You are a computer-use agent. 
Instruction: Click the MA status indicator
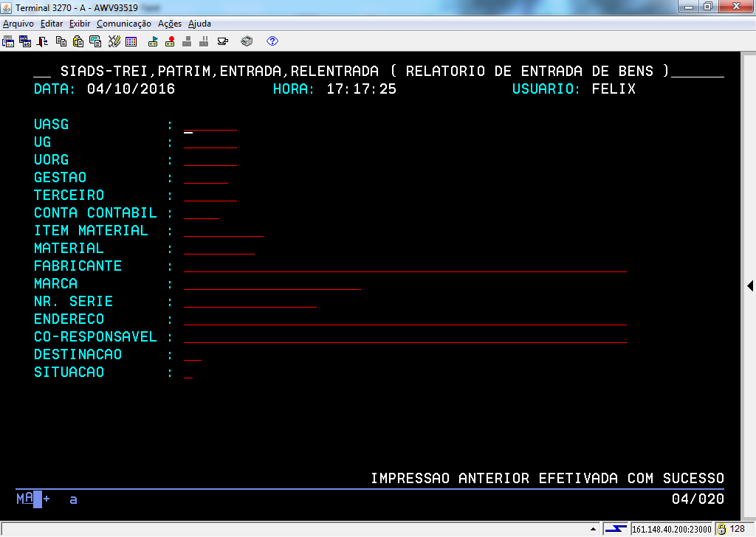point(24,499)
